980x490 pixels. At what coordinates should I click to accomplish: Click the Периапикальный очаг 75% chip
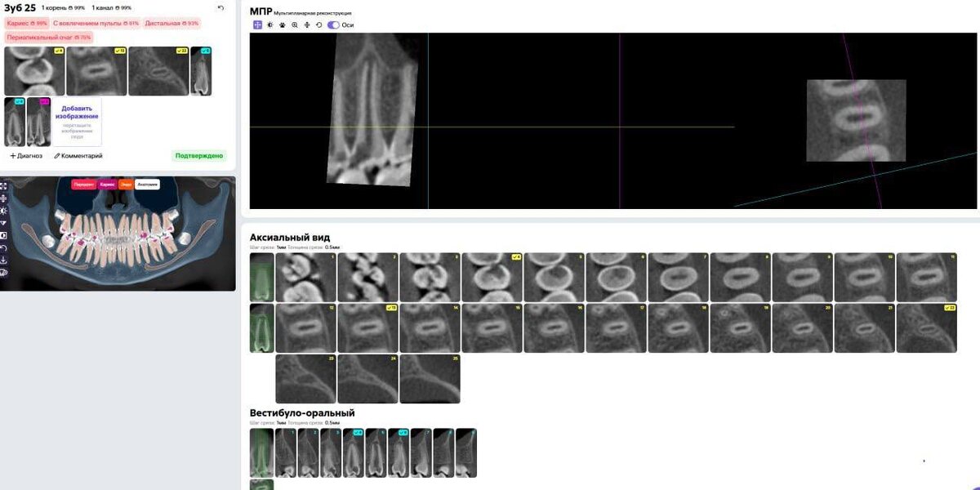(49, 37)
